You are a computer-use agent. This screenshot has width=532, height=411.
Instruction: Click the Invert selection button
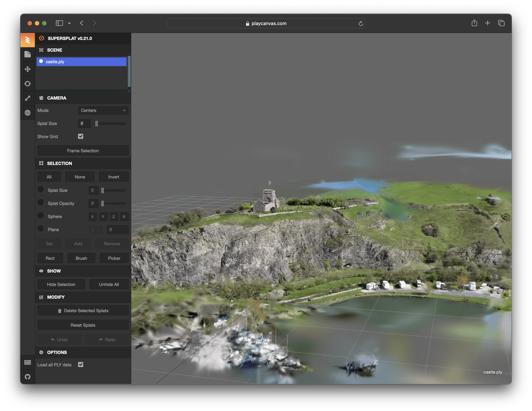tap(114, 177)
